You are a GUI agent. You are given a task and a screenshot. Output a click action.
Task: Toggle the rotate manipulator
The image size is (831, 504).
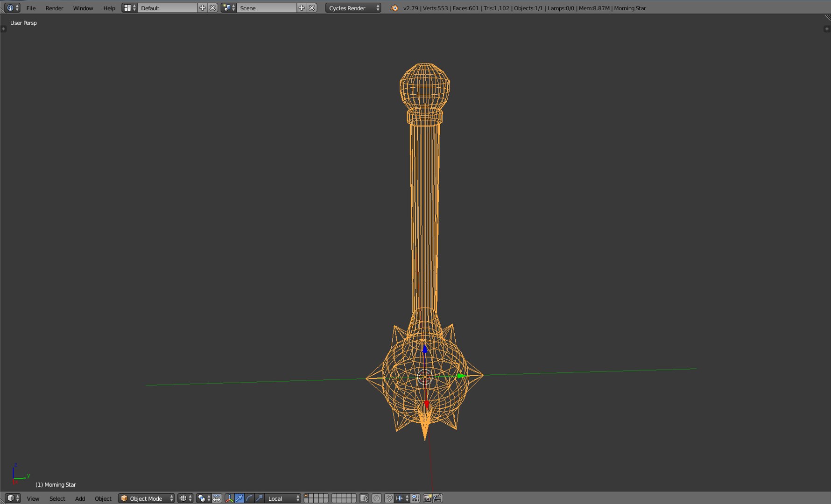click(x=249, y=498)
